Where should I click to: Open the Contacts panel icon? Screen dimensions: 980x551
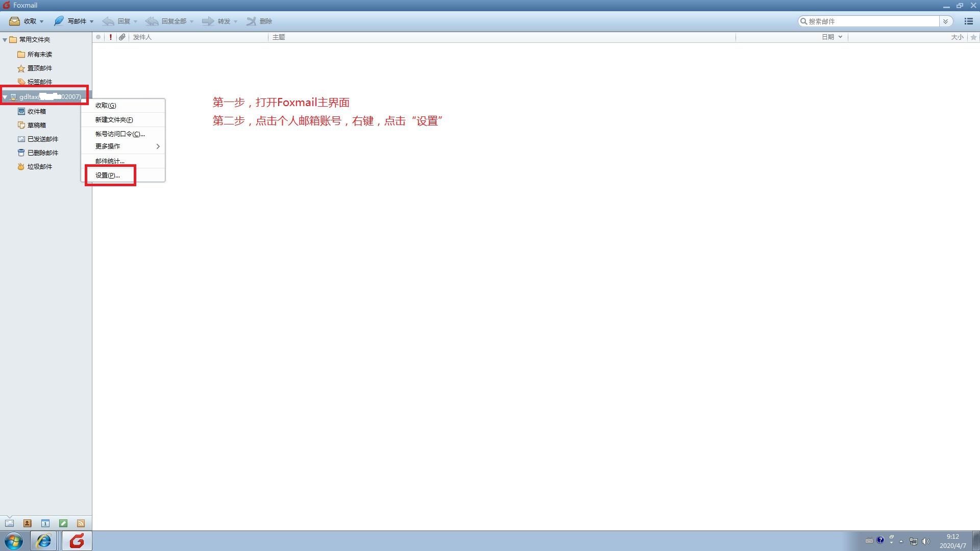(x=28, y=523)
